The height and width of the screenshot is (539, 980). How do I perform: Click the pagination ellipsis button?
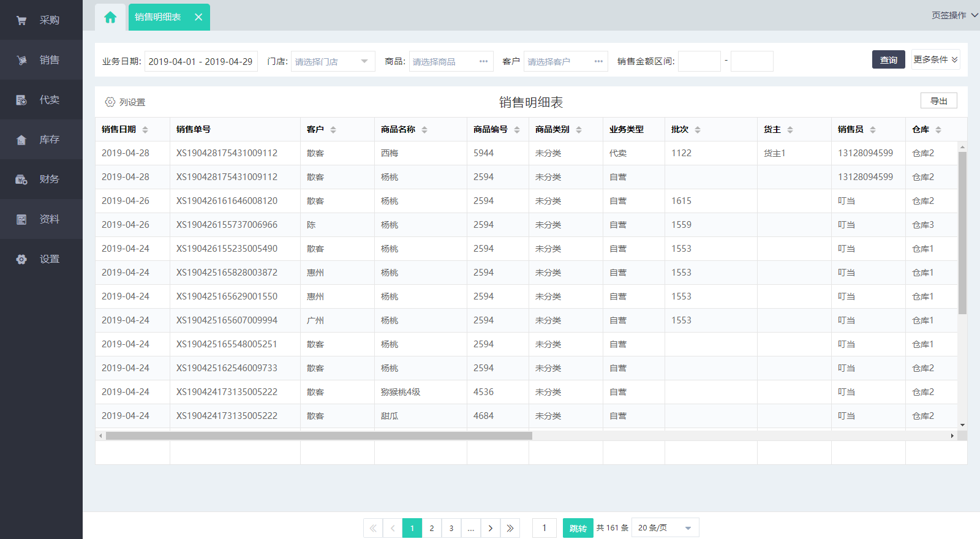pyautogui.click(x=471, y=528)
